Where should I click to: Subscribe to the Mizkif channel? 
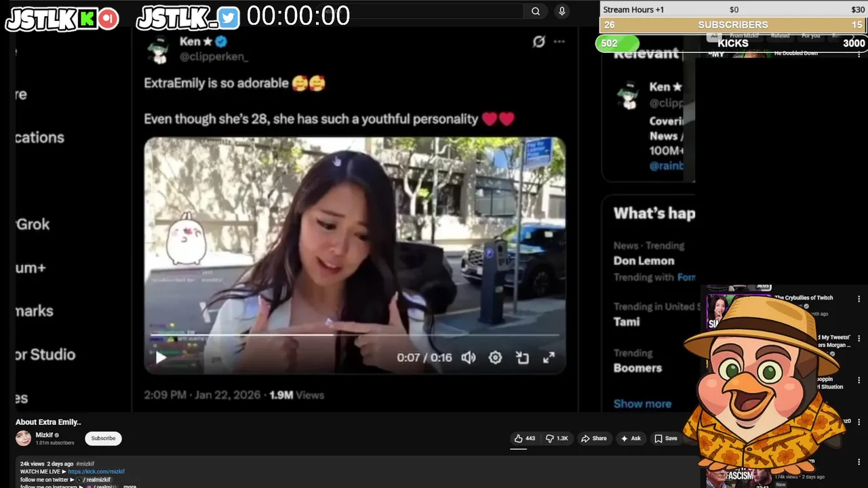103,439
